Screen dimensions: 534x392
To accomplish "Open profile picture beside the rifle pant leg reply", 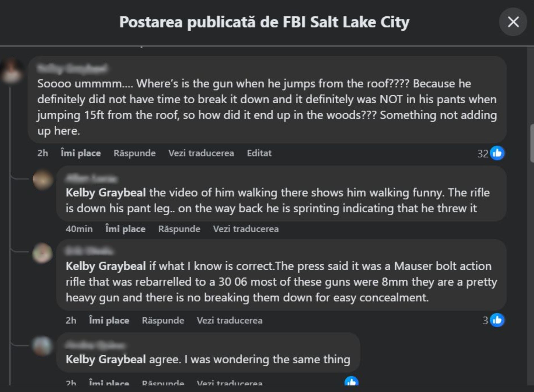I will 43,179.
